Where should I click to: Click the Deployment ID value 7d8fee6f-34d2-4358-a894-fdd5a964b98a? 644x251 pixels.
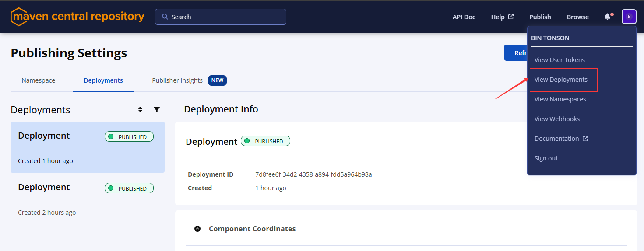313,174
